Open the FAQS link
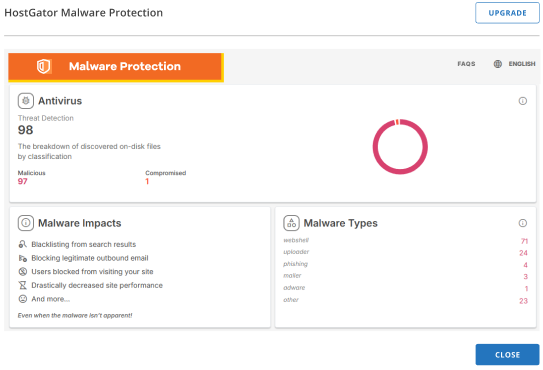543x370 pixels. tap(466, 64)
